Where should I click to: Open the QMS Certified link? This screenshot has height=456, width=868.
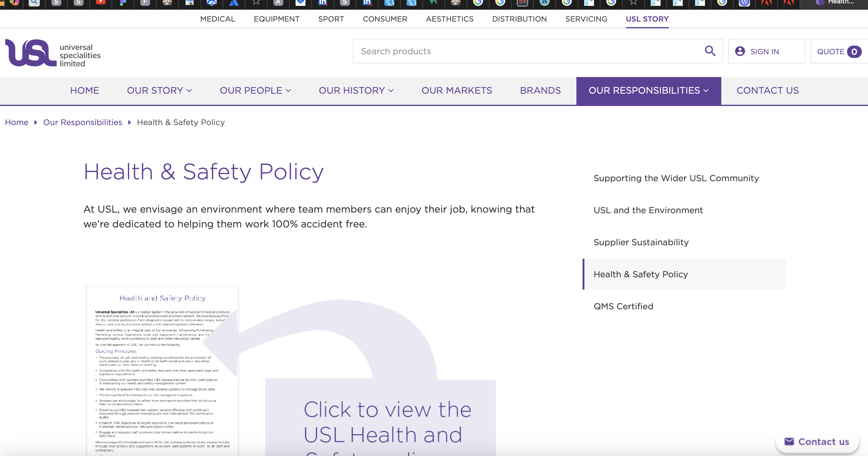pyautogui.click(x=623, y=306)
